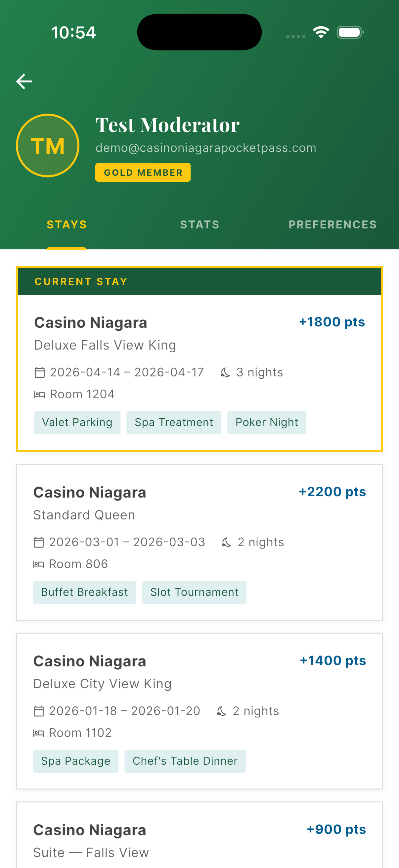Tap moon icon beside 3 nights
This screenshot has width=399, height=868.
coord(225,373)
